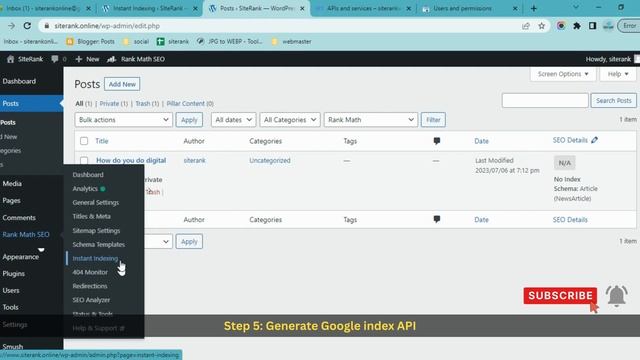Expand Screen Options panel
This screenshot has width=640, height=360.
coord(563,74)
